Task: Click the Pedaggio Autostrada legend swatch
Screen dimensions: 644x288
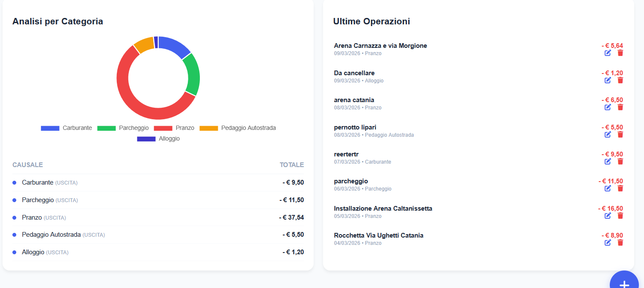Action: tap(209, 128)
